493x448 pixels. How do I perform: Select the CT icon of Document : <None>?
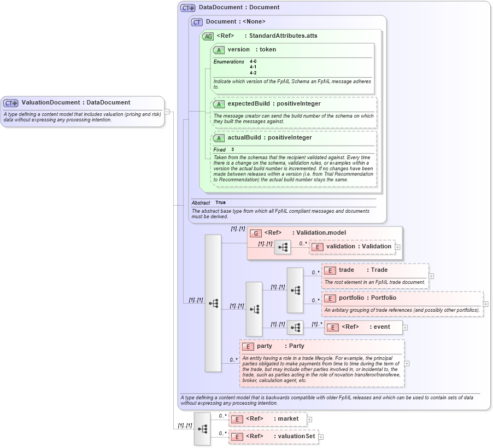pyautogui.click(x=196, y=21)
